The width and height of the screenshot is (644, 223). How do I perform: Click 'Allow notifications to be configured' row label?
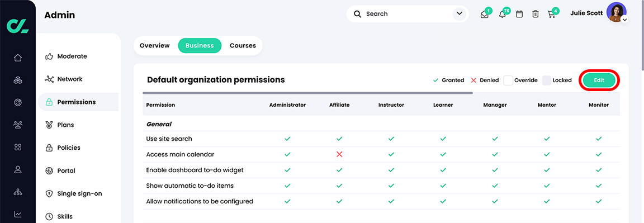pyautogui.click(x=200, y=201)
